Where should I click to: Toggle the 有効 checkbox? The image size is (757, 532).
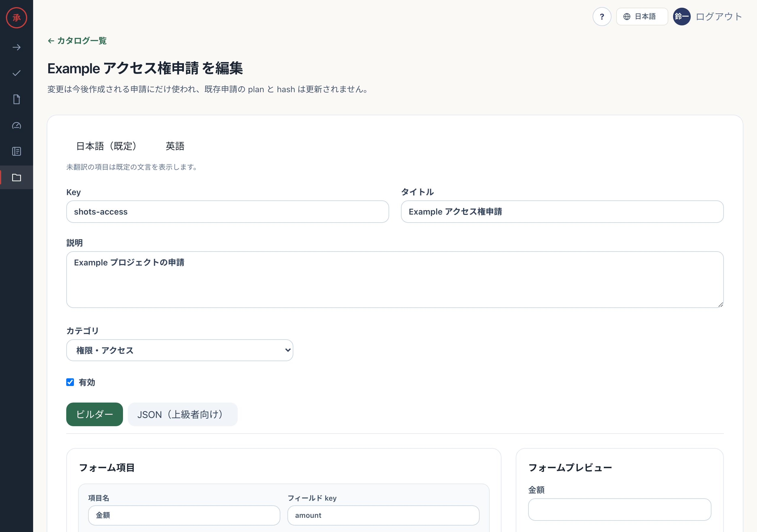point(70,382)
